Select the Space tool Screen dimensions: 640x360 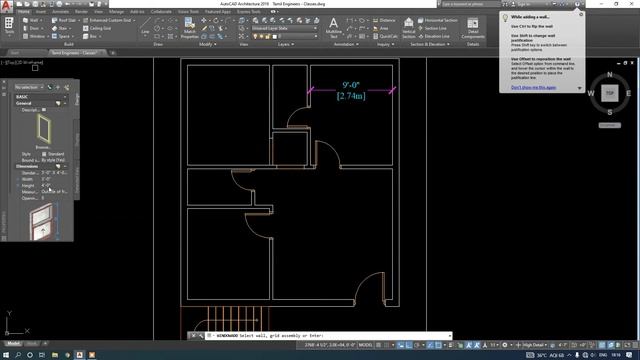(61, 36)
